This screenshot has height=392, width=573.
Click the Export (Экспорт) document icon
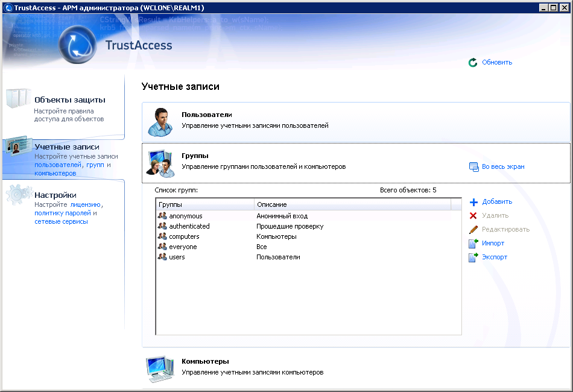pyautogui.click(x=473, y=258)
